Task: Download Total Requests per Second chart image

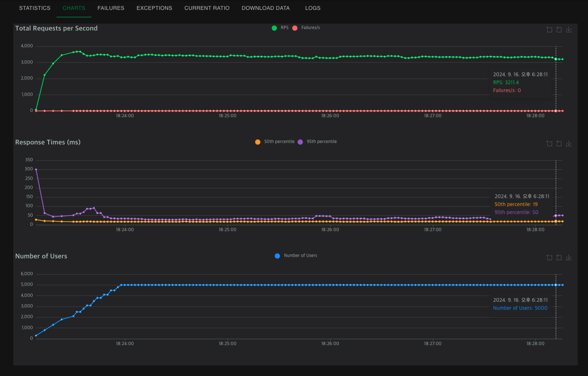Action: tap(569, 30)
